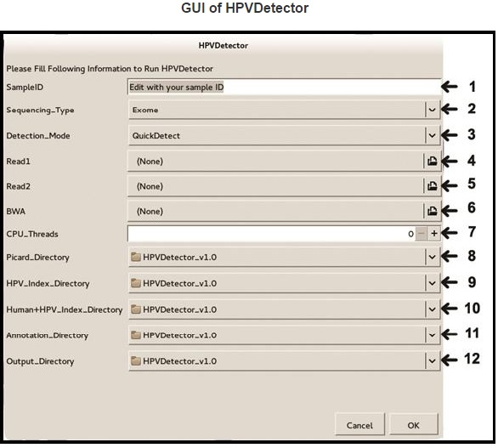498x448 pixels.
Task: Expand the HPV_Index_Directory dropdown arrow
Action: (x=432, y=283)
